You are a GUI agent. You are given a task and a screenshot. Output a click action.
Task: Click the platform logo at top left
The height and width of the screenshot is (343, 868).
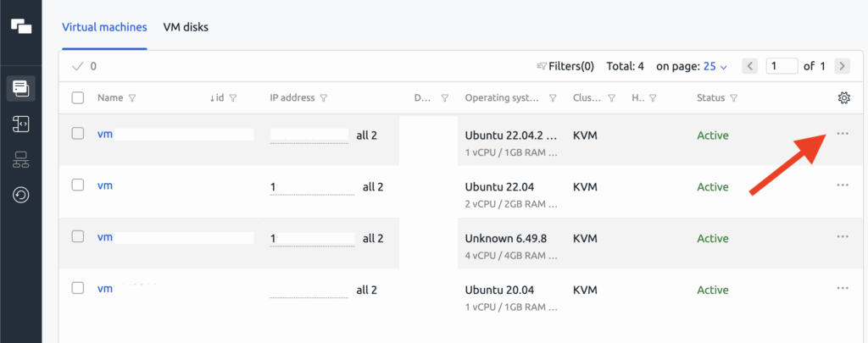[x=21, y=26]
